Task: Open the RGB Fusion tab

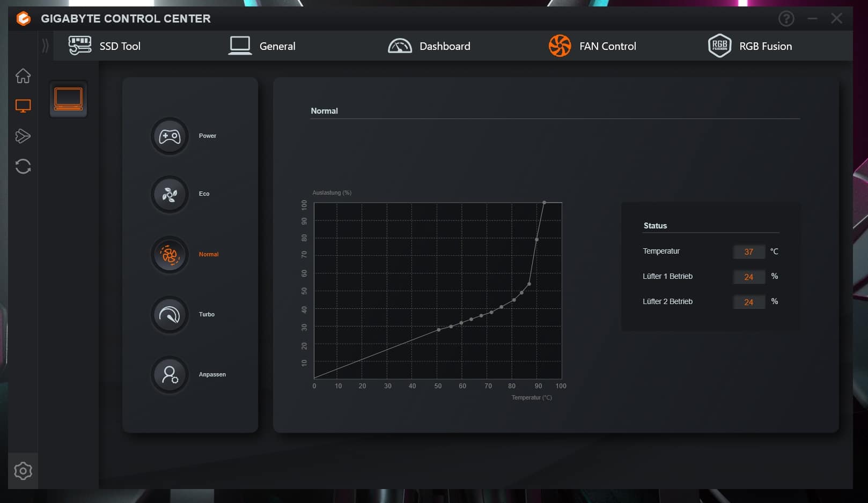Action: pos(750,46)
